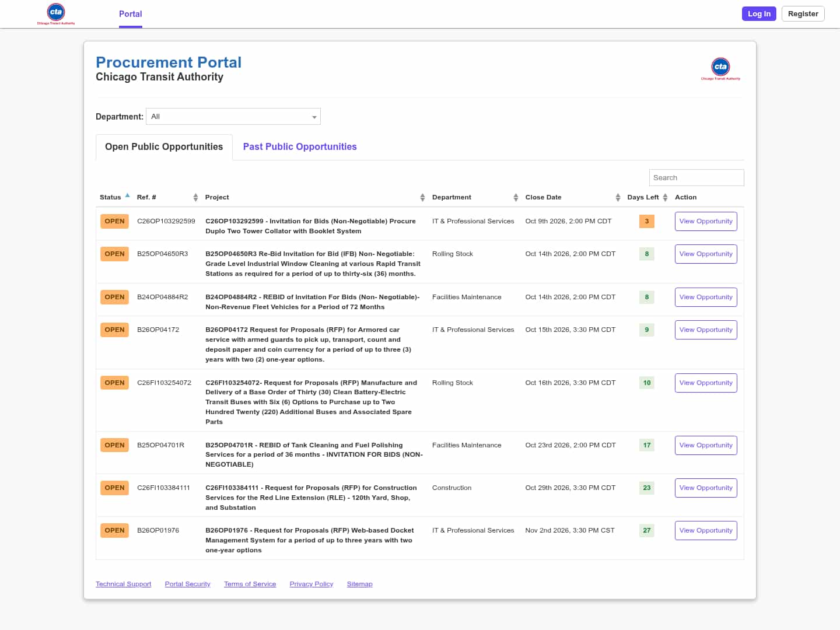
Task: Click close date Nov 2nd 2026 cell
Action: coord(570,531)
